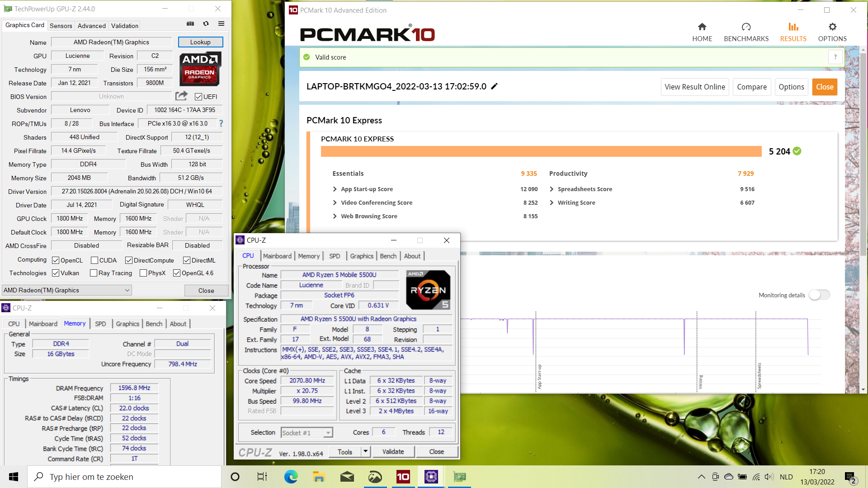
Task: Click Windows search box
Action: [x=124, y=477]
